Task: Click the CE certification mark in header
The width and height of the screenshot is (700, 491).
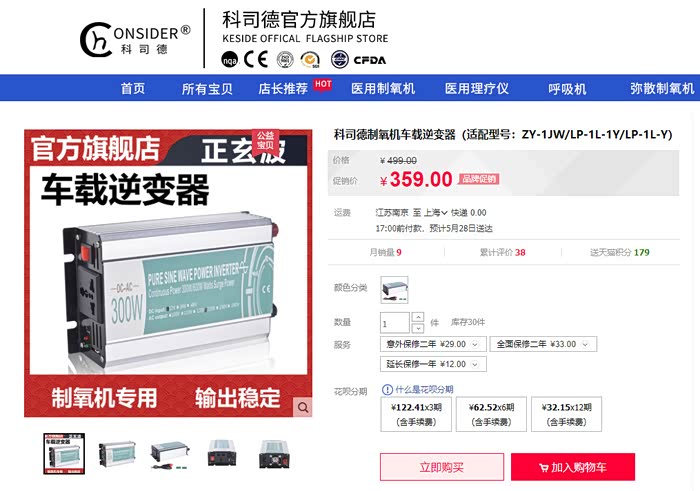Action: click(x=256, y=59)
